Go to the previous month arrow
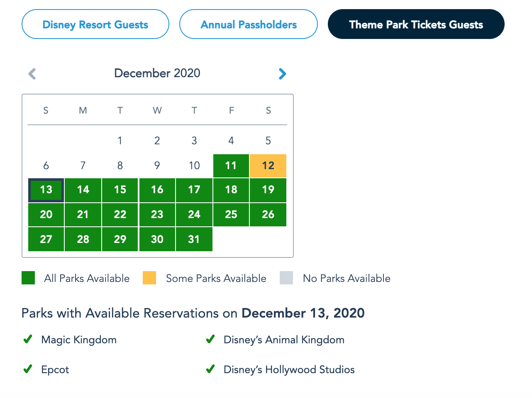The image size is (532, 398). click(32, 74)
